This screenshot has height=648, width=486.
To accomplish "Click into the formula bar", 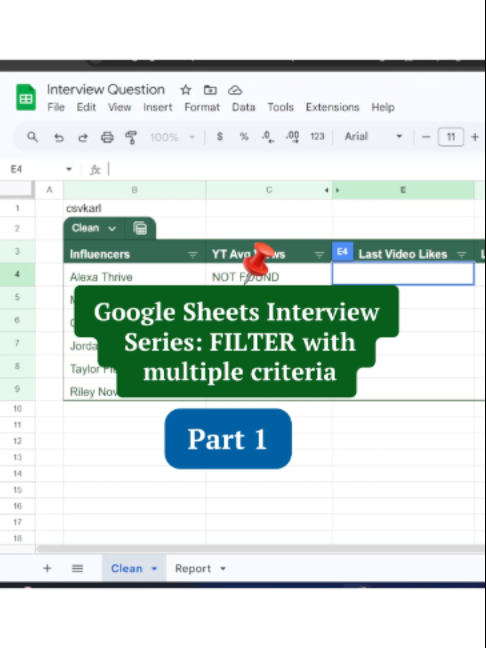I will point(295,169).
